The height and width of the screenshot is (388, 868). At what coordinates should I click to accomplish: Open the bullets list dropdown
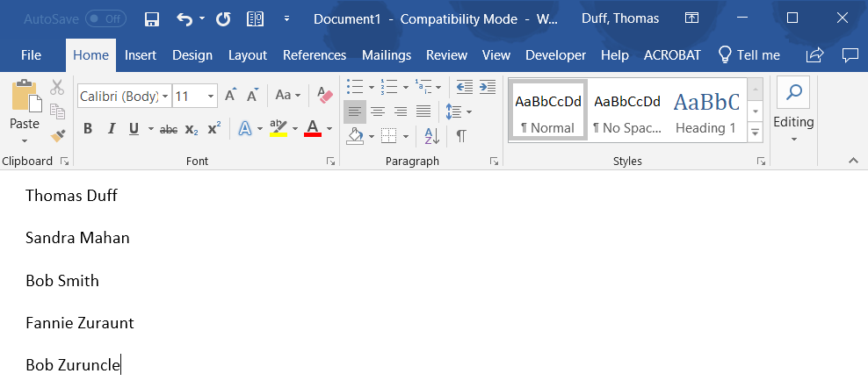372,88
